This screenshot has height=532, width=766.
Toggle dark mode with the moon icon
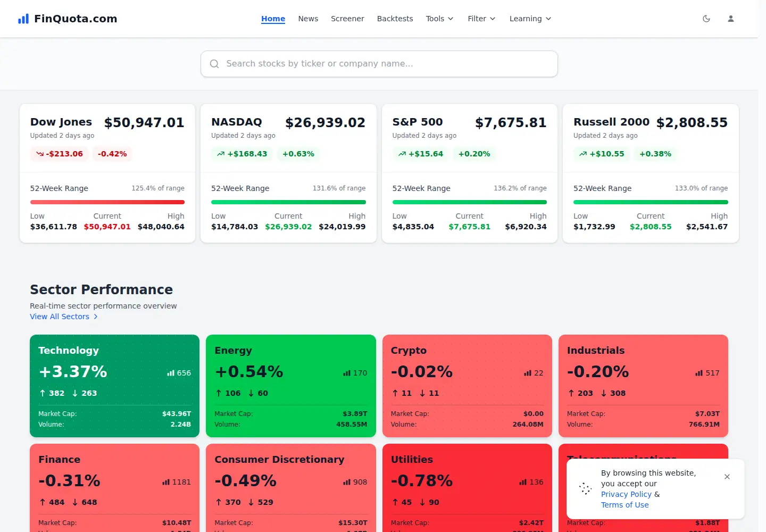tap(706, 19)
